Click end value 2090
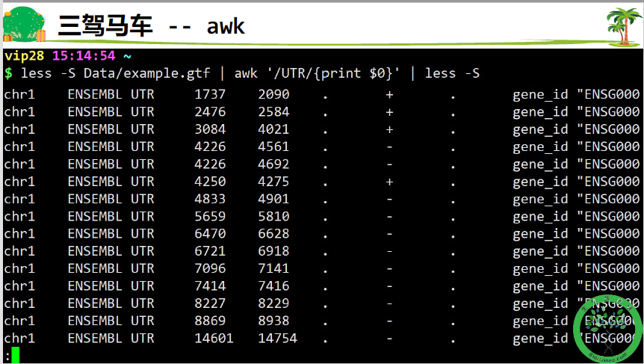This screenshot has height=364, width=644. (x=273, y=94)
